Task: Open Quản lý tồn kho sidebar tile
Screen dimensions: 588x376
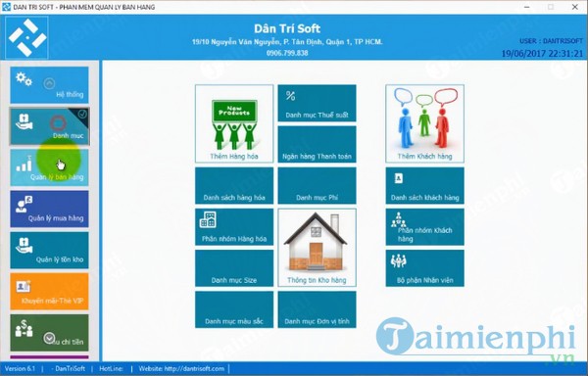Action: (49, 250)
